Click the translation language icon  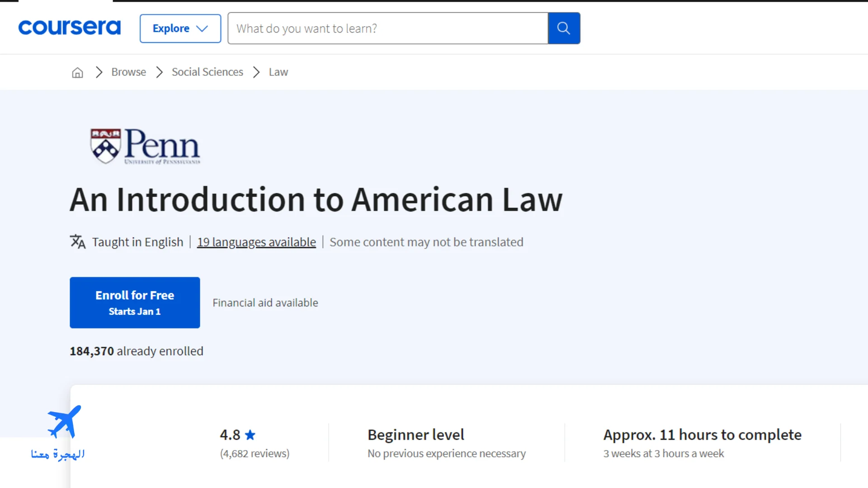point(78,242)
